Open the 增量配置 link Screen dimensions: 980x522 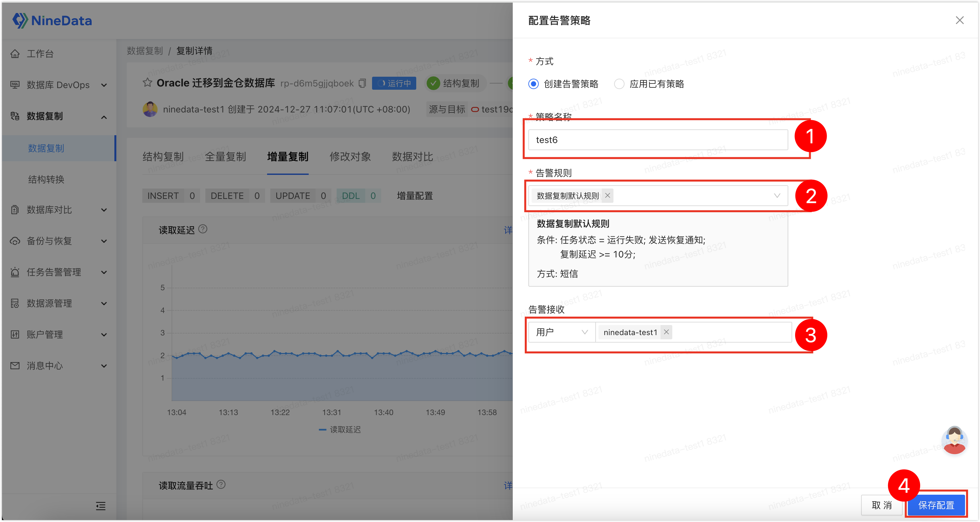click(415, 196)
